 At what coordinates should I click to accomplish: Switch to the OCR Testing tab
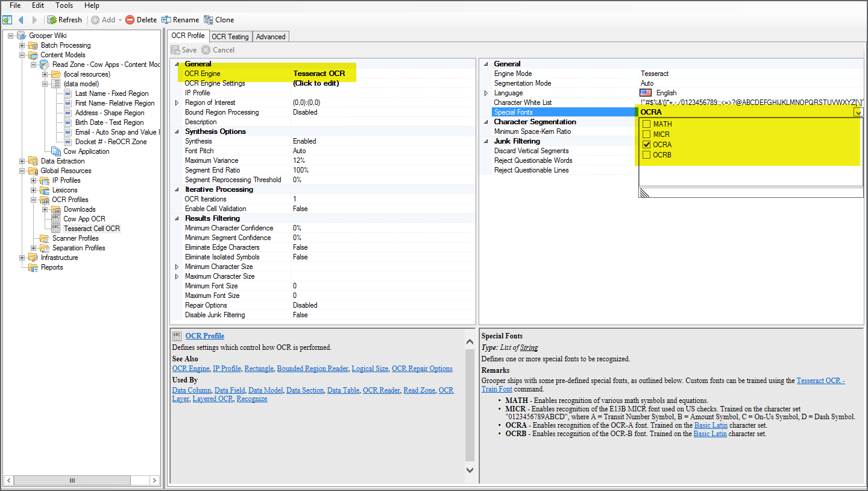pos(230,37)
